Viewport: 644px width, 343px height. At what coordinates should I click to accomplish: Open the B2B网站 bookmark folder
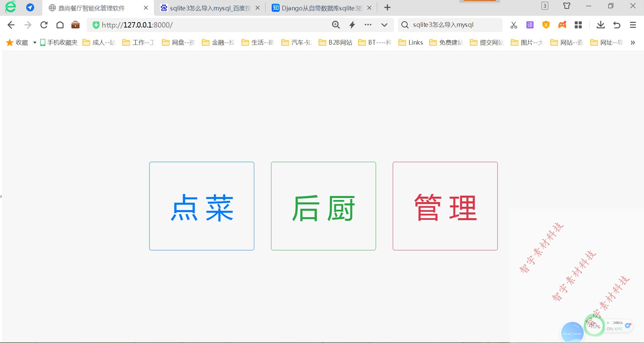[x=335, y=42]
